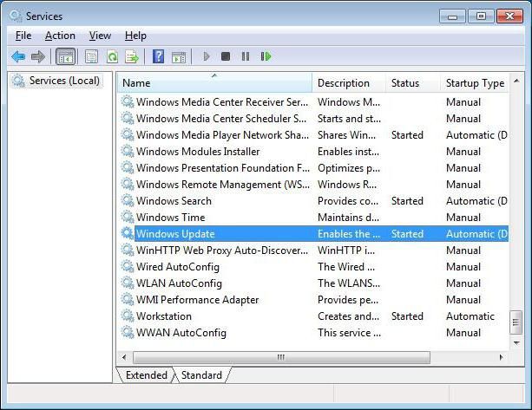The width and height of the screenshot is (532, 410).
Task: Click 'Enables the ...' description cell
Action: (349, 234)
